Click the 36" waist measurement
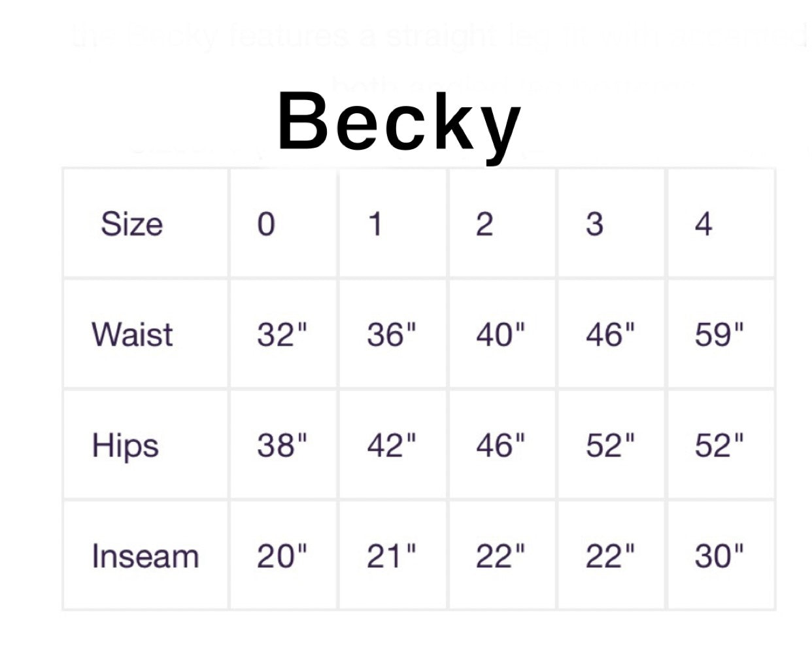 (x=391, y=335)
